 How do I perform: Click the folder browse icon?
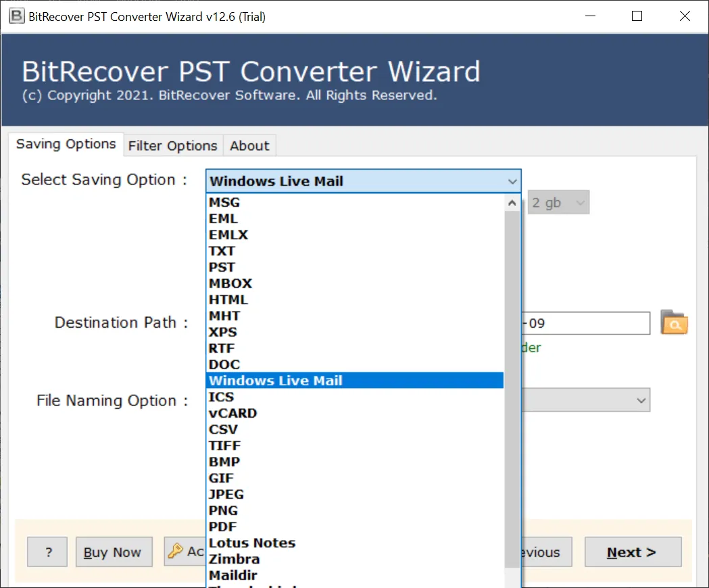click(x=673, y=323)
